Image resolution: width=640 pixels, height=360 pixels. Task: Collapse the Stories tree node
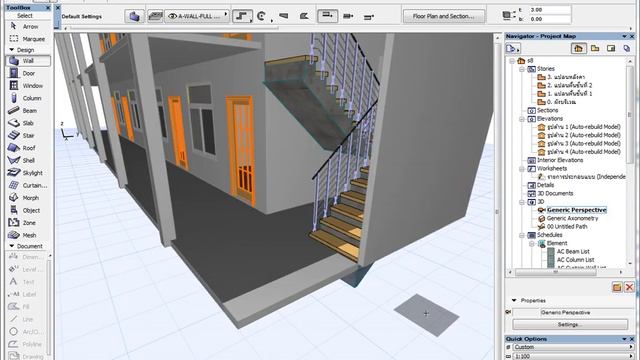pyautogui.click(x=522, y=69)
